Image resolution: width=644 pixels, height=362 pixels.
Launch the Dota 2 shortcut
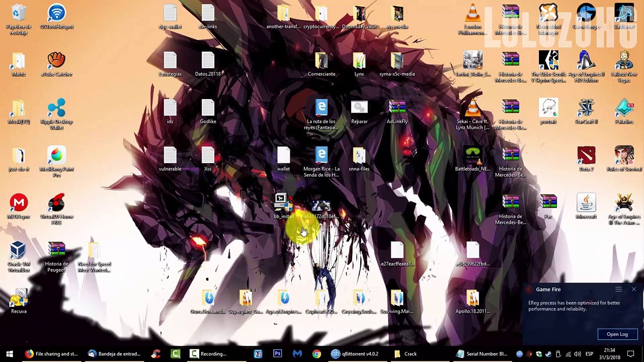[586, 159]
